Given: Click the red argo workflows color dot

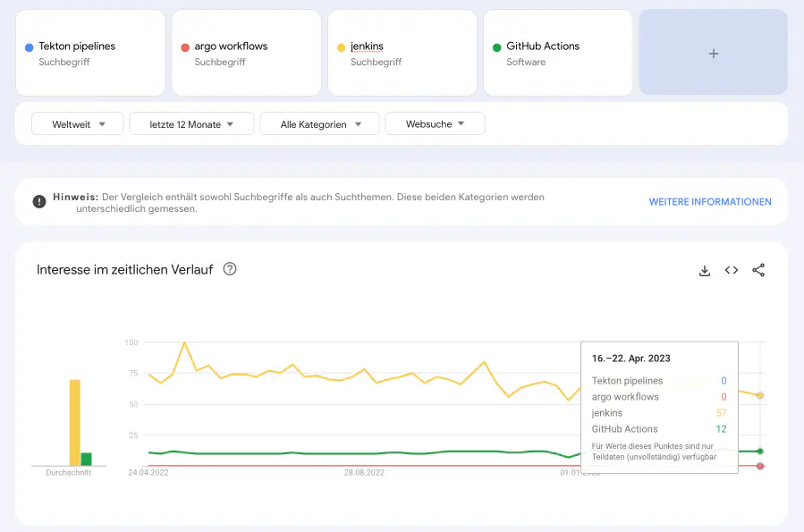Looking at the screenshot, I should click(x=185, y=47).
